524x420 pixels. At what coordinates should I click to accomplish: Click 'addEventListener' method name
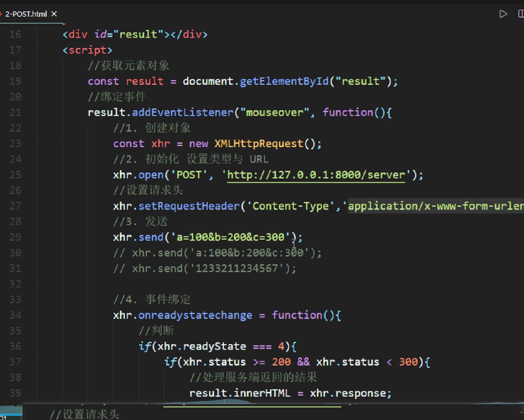pos(183,113)
